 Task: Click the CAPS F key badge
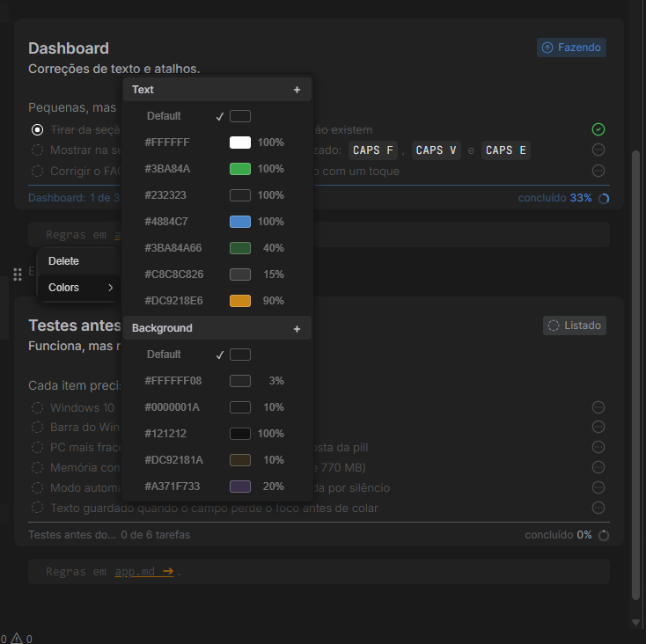pos(373,150)
